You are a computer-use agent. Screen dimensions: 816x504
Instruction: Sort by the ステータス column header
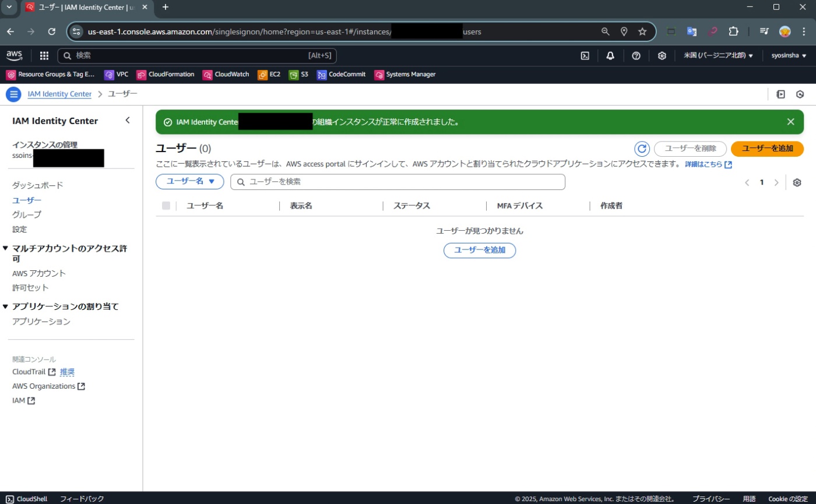[x=411, y=206]
